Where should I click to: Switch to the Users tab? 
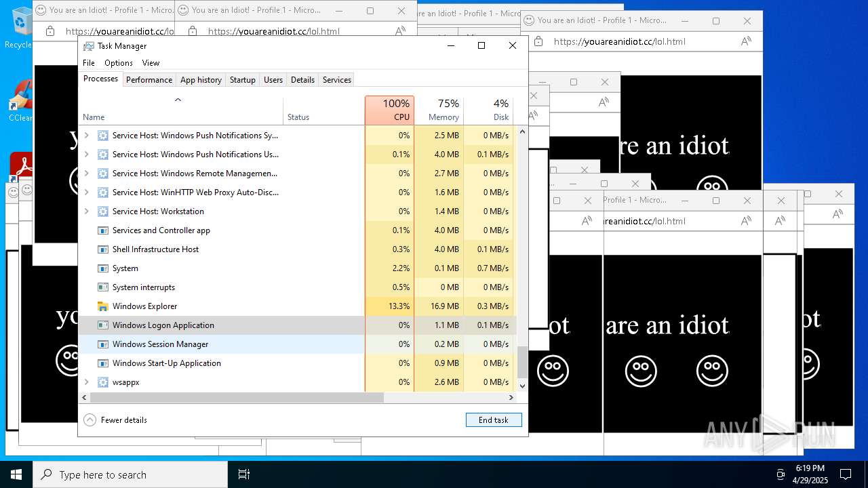273,80
